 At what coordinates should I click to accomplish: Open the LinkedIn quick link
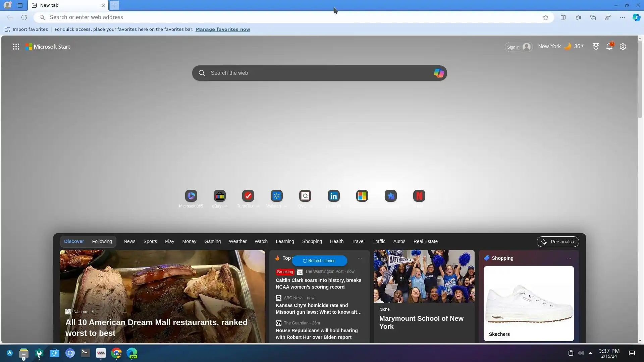pyautogui.click(x=333, y=196)
